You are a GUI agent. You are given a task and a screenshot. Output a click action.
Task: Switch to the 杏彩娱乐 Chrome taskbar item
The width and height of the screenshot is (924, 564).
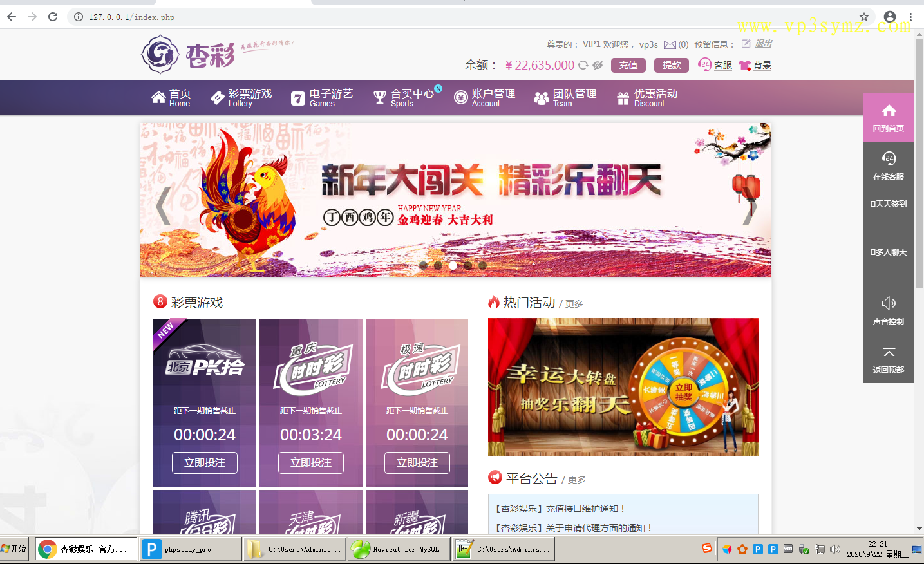pyautogui.click(x=86, y=549)
